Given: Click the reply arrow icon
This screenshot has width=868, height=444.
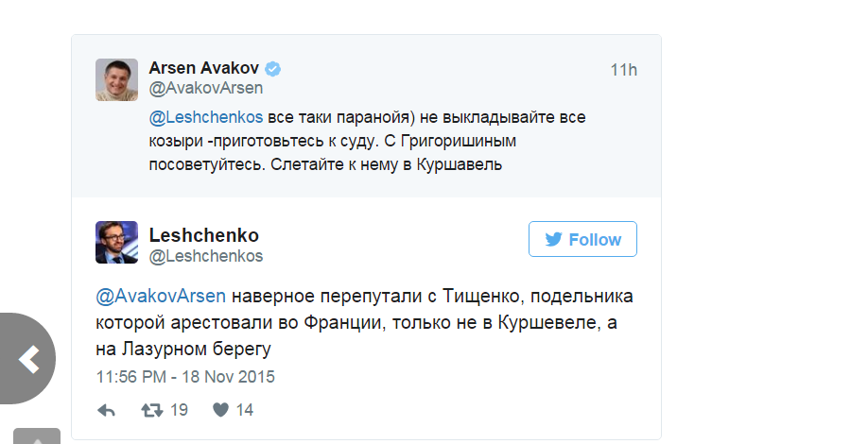Looking at the screenshot, I should coord(106,410).
